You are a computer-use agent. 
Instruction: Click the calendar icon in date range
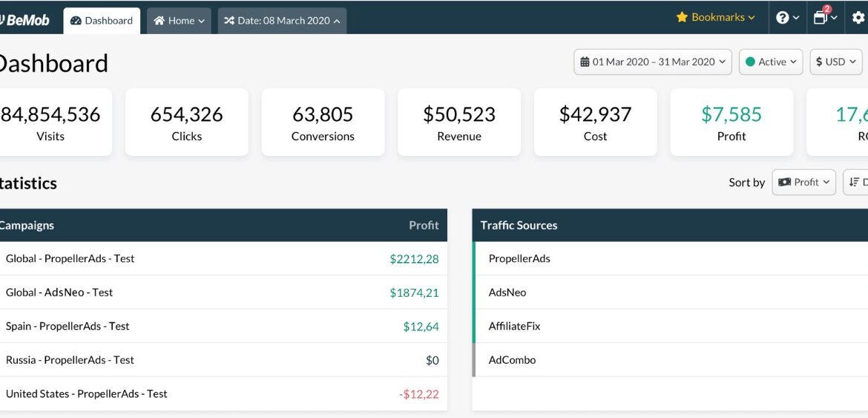tap(585, 62)
